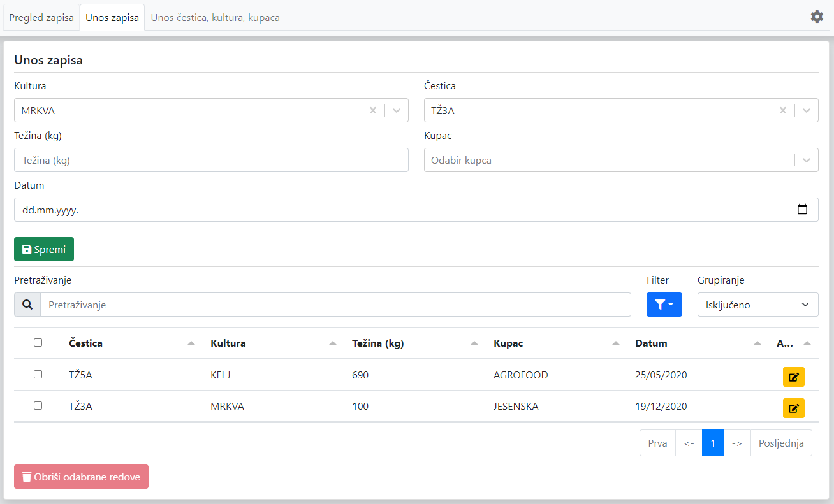The width and height of the screenshot is (834, 504).
Task: Open the Grupiranje 'Isključeno' dropdown
Action: click(757, 305)
